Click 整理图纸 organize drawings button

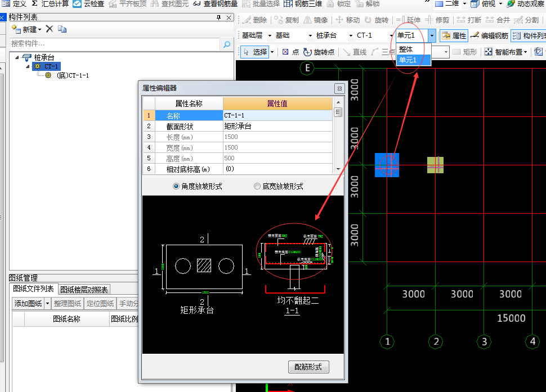coord(68,304)
